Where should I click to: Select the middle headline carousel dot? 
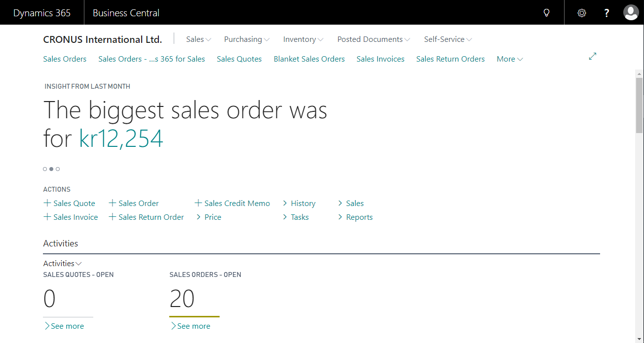(x=51, y=169)
